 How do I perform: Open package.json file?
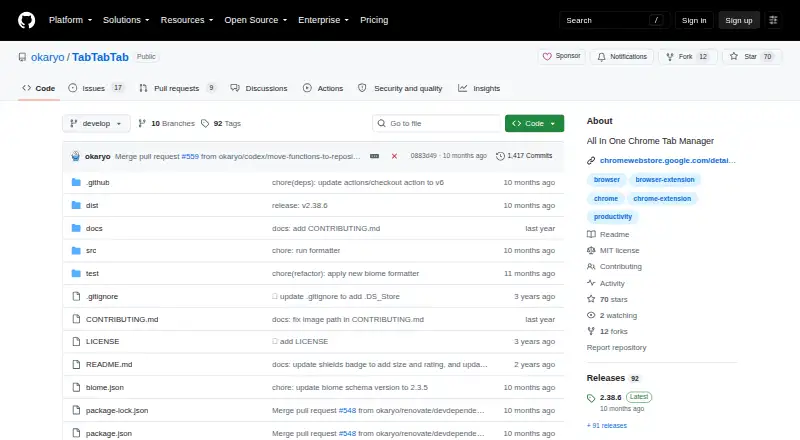point(109,433)
